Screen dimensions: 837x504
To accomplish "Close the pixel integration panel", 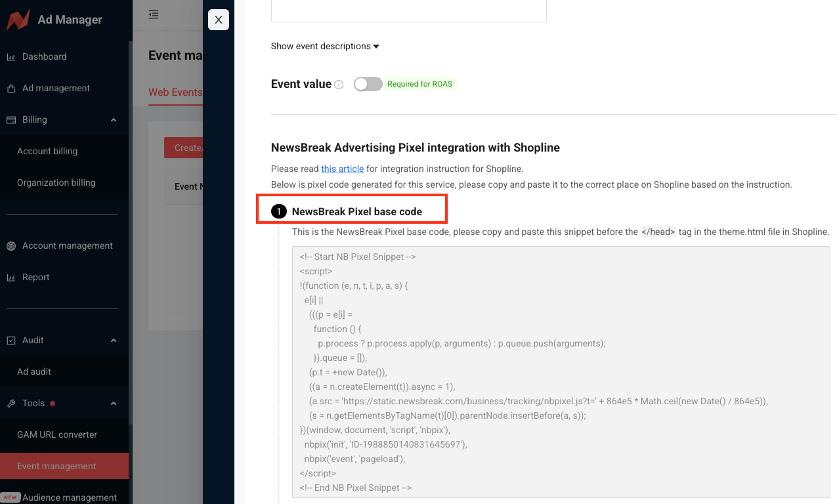I will tap(219, 20).
